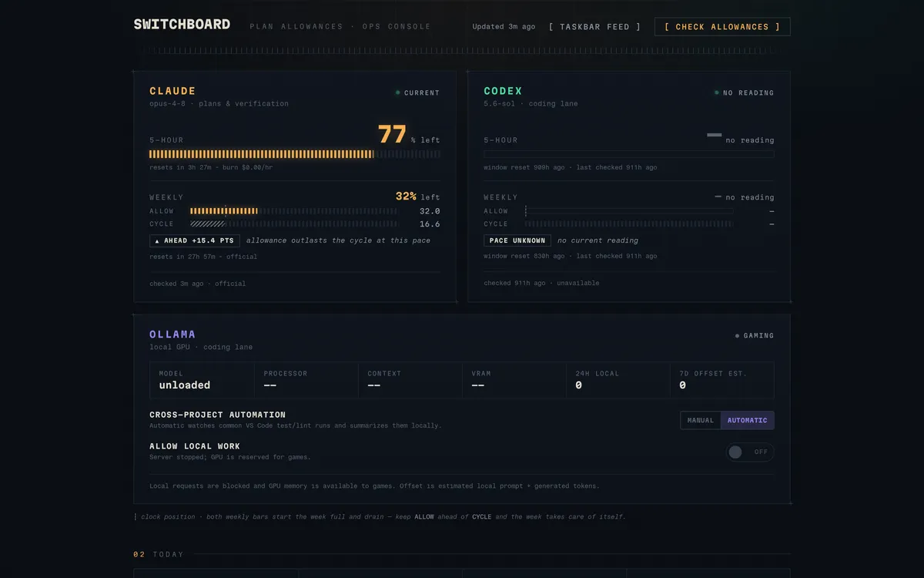Click Codex's weekly CYCLE bar
Image resolution: width=924 pixels, height=578 pixels.
pyautogui.click(x=629, y=224)
